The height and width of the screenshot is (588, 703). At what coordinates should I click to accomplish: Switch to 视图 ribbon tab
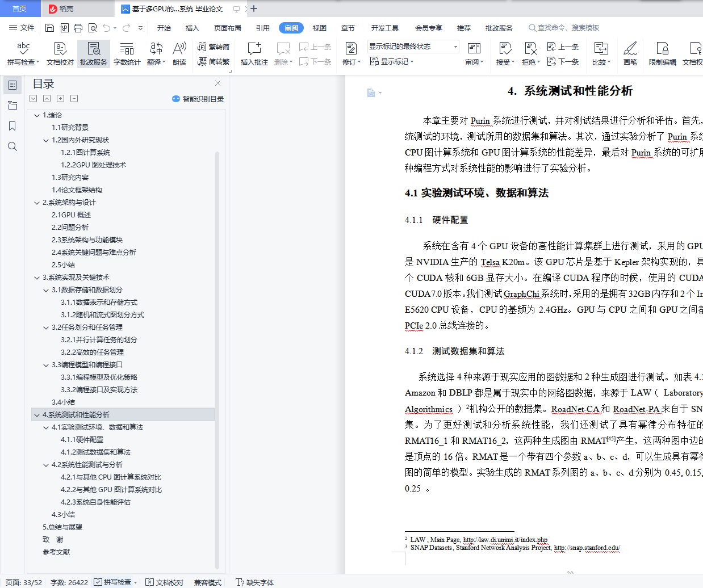point(320,28)
